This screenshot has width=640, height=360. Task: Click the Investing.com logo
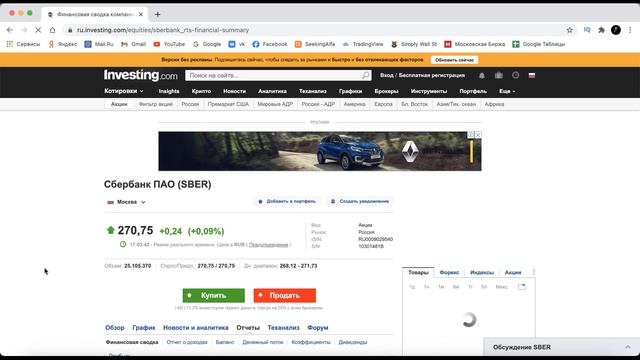pyautogui.click(x=141, y=76)
